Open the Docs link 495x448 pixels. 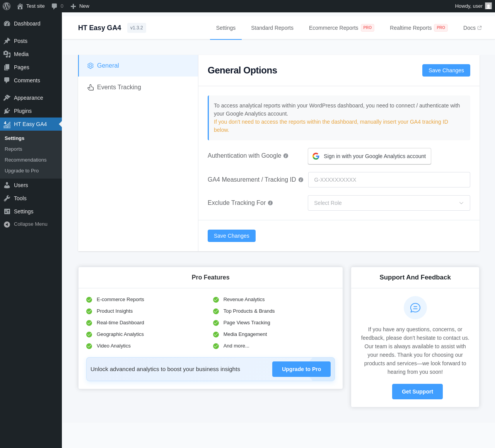click(x=472, y=28)
